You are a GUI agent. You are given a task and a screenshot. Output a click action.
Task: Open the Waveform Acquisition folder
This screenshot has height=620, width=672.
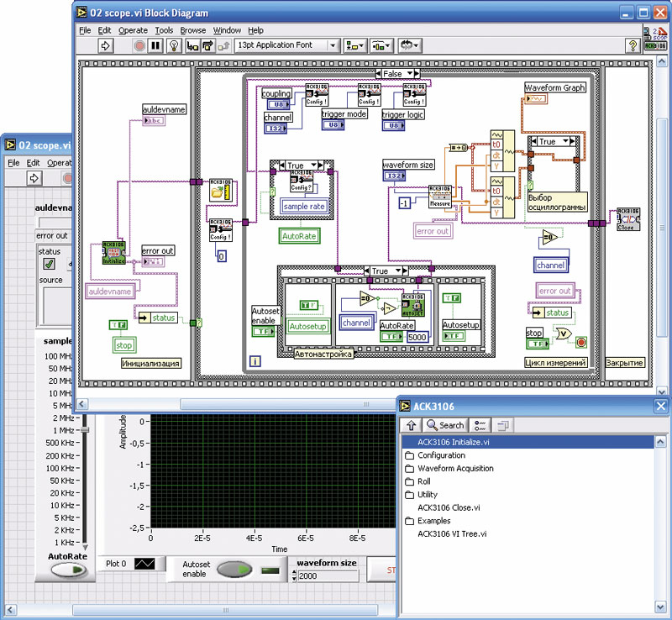(x=455, y=469)
